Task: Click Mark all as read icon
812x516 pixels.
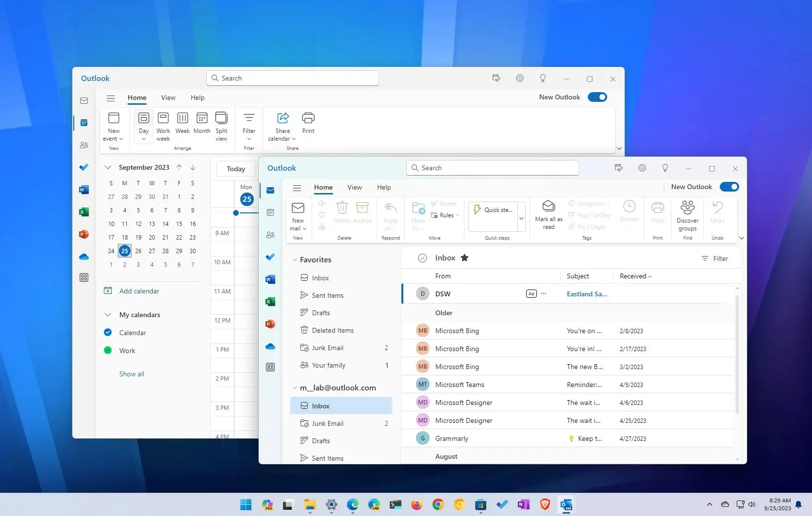Action: pos(548,206)
